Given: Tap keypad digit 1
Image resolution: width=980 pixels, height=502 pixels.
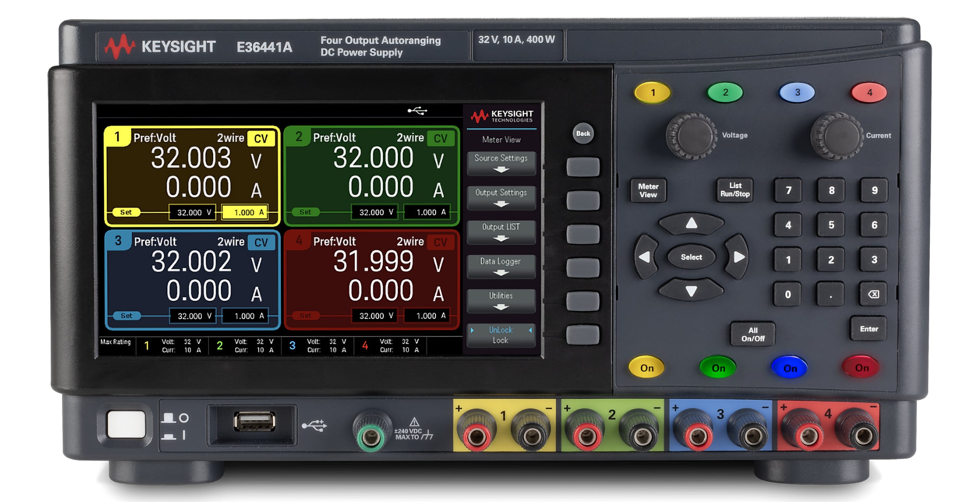Looking at the screenshot, I should tap(788, 260).
